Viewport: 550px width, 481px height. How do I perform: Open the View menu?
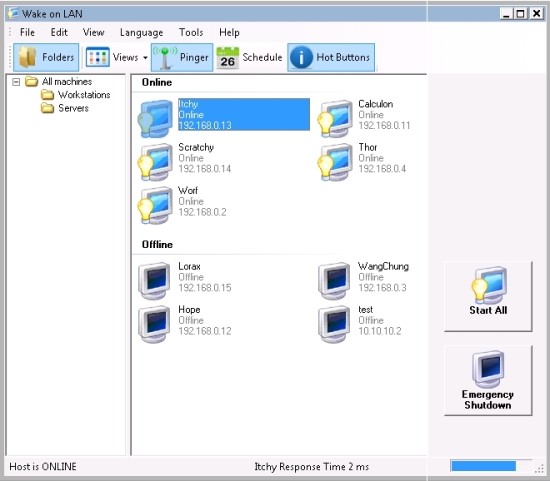click(93, 32)
